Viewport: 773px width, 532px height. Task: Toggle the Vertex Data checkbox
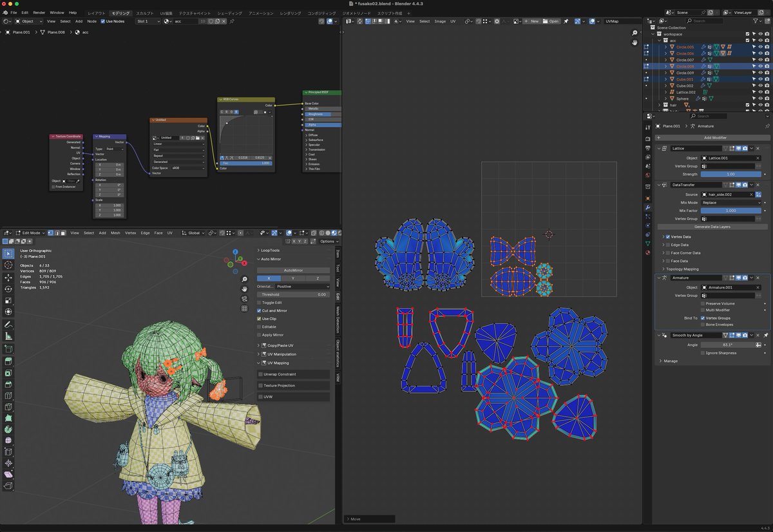click(668, 237)
